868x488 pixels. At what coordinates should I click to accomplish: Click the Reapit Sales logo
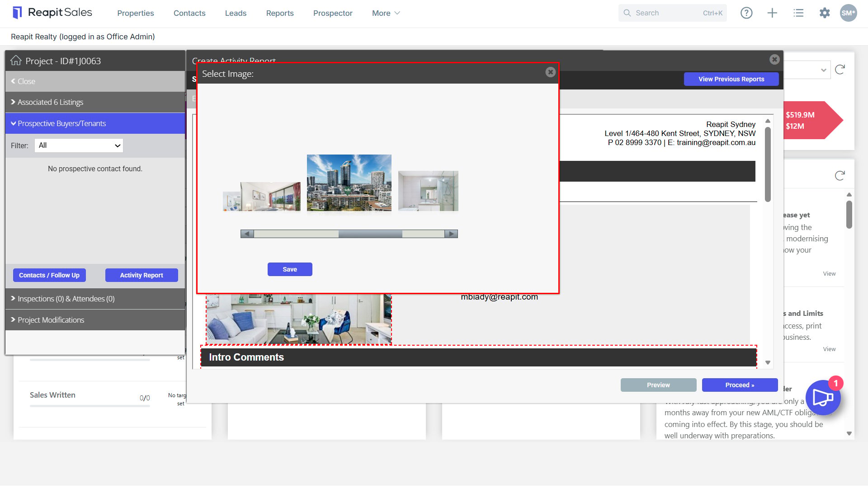[52, 13]
